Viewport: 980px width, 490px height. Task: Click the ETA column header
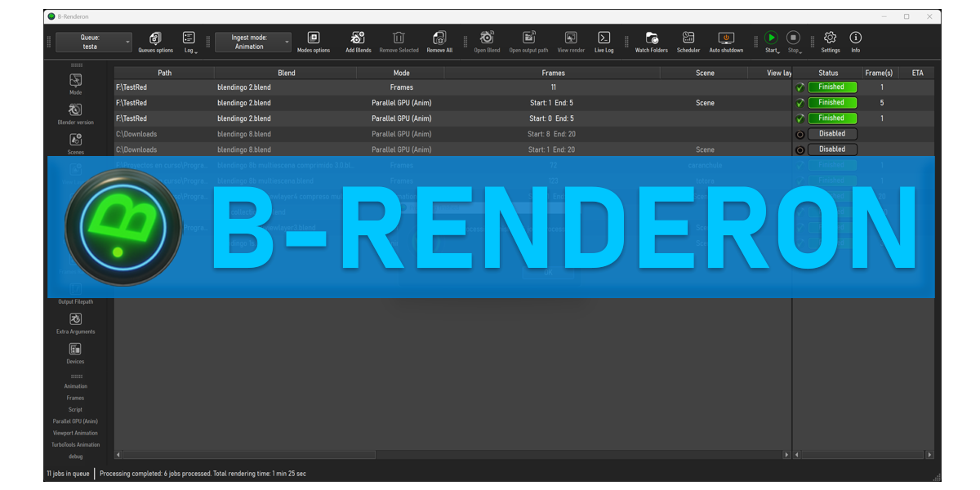pos(917,73)
